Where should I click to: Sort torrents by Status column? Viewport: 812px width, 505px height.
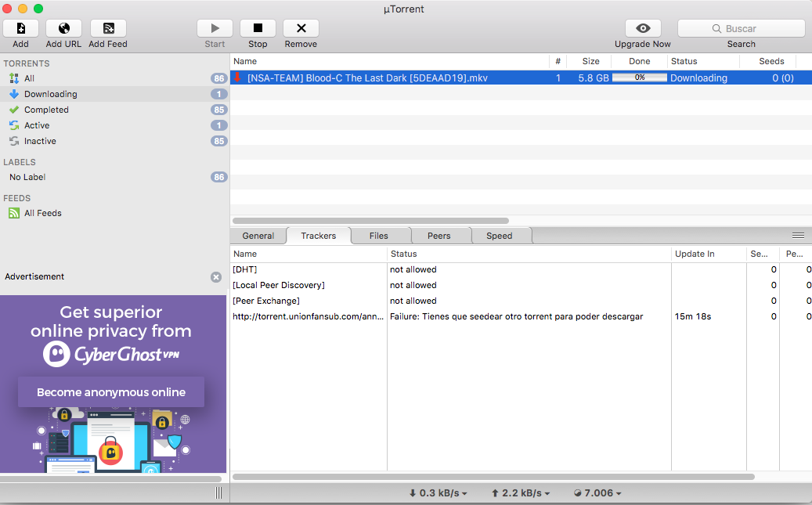pyautogui.click(x=703, y=61)
